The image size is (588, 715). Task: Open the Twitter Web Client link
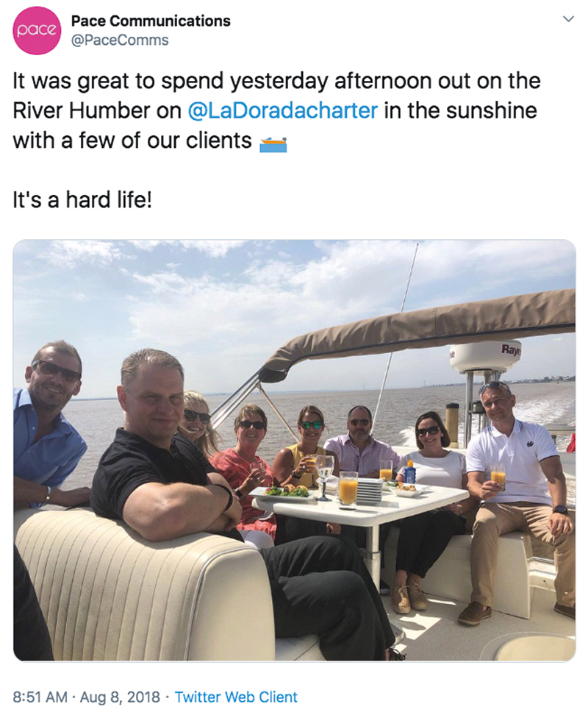click(x=236, y=697)
